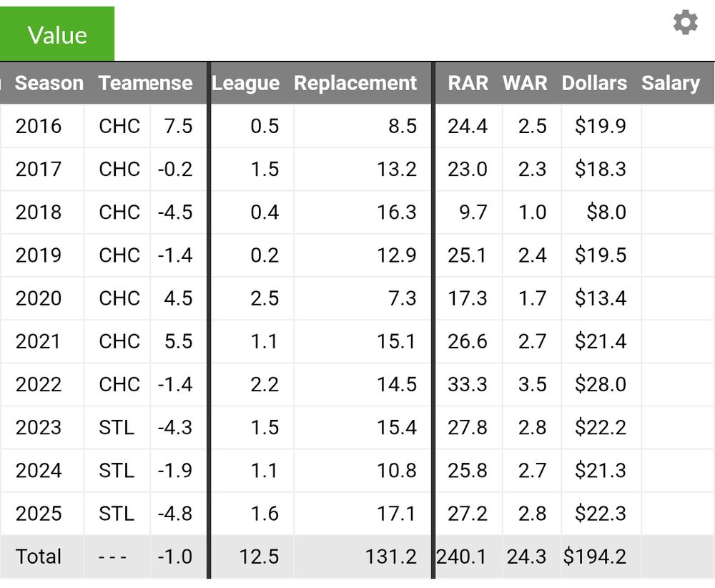Viewport: 715px width, 588px height.
Task: Sort by Salary column header
Action: (671, 83)
